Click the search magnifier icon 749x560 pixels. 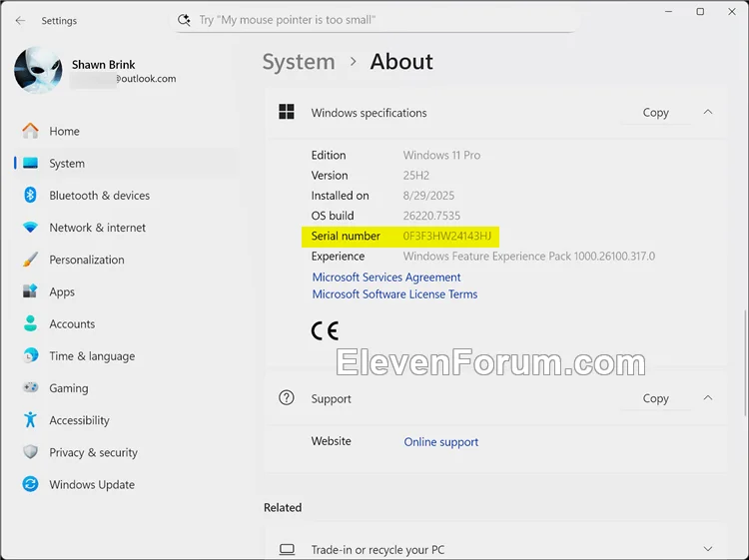pyautogui.click(x=184, y=20)
